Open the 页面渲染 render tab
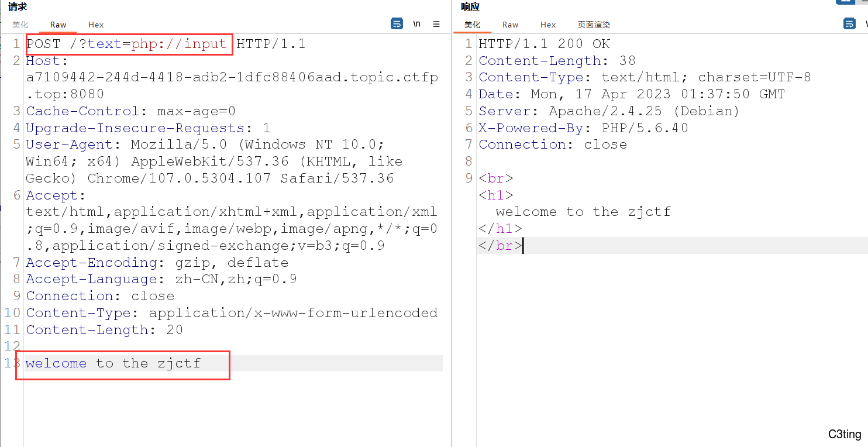868x447 pixels. [594, 25]
